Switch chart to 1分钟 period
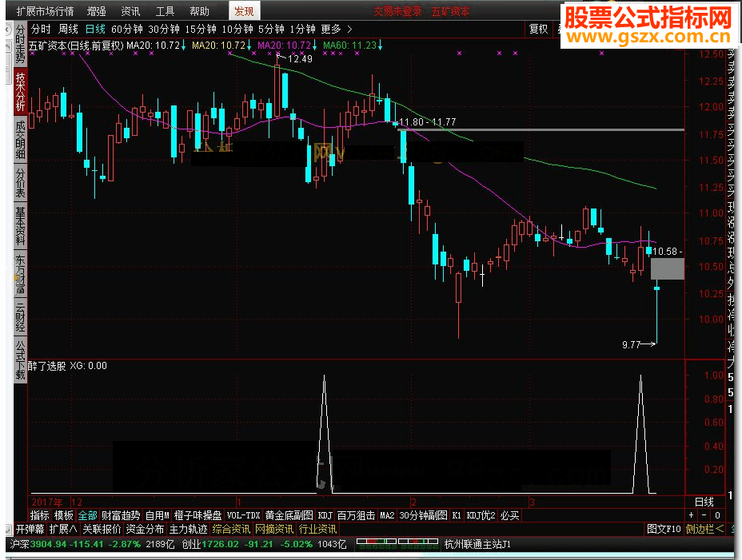Viewport: 742px width, 560px height. click(x=302, y=30)
